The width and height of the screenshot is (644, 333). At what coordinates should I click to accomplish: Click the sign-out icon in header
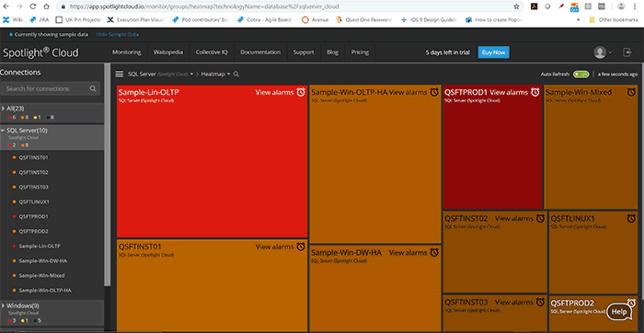pyautogui.click(x=627, y=52)
